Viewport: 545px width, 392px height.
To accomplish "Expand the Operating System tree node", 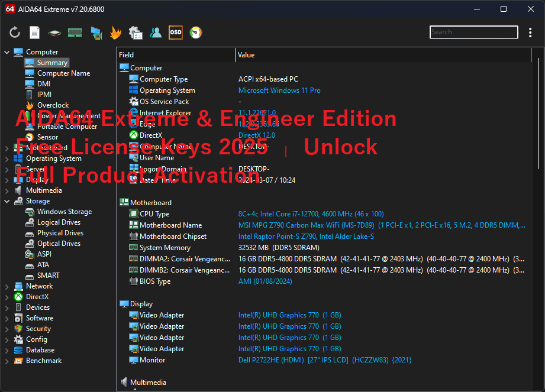I will [7, 158].
